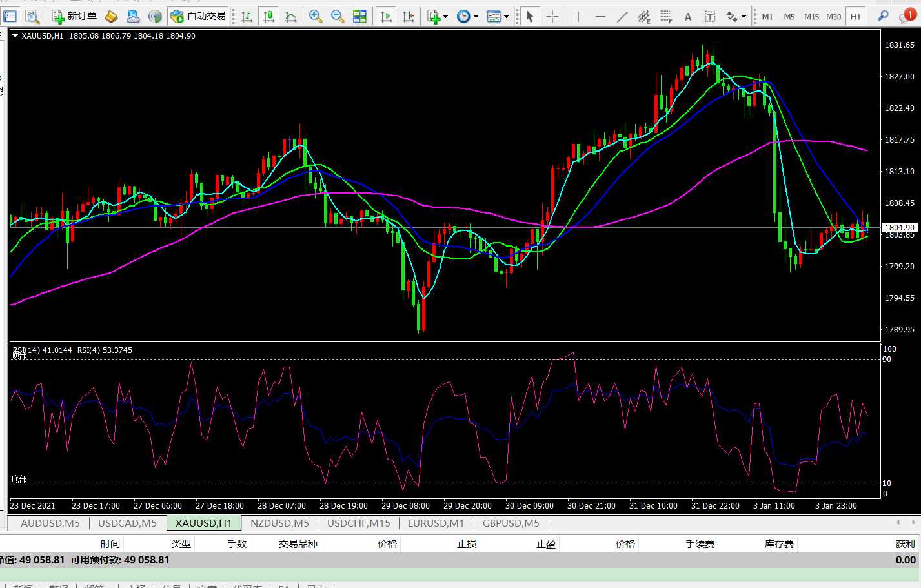
Task: Select the horizontal line drawing tool
Action: point(600,16)
